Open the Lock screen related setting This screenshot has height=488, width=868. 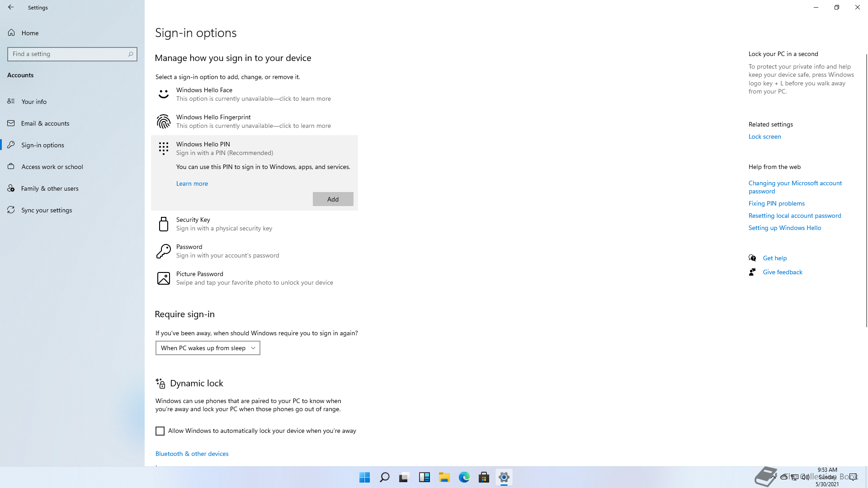[764, 136]
